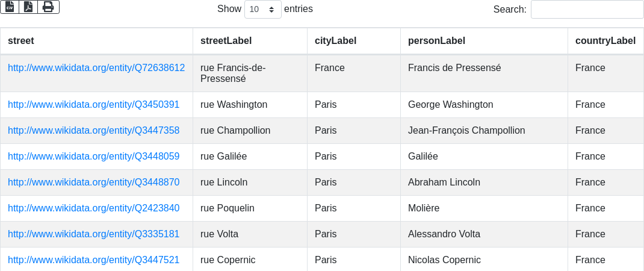Open Wikidata entity Q72638612 link
This screenshot has height=271, width=644.
[x=96, y=68]
